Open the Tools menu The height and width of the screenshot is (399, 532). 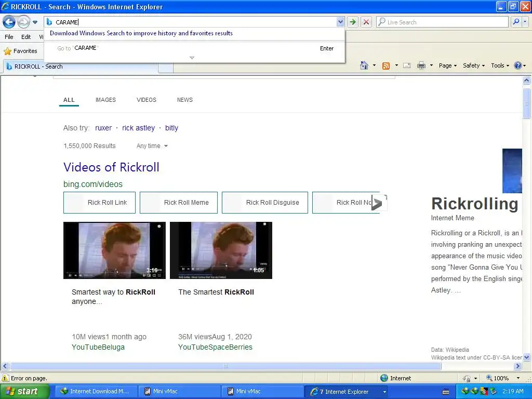[x=500, y=65]
